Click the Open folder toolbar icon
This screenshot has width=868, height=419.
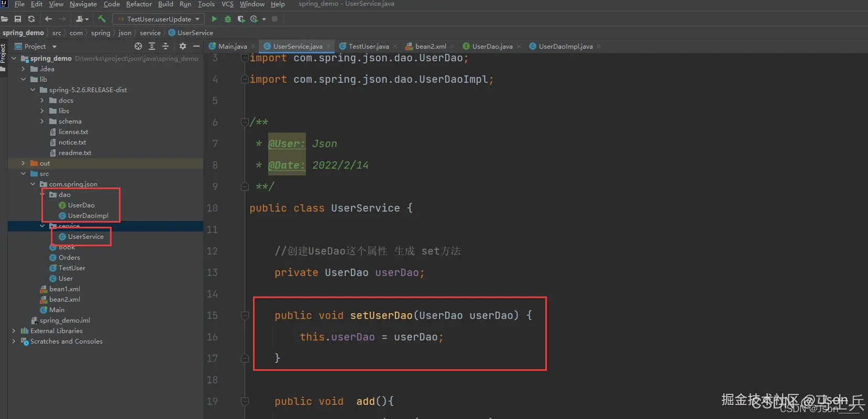4,19
